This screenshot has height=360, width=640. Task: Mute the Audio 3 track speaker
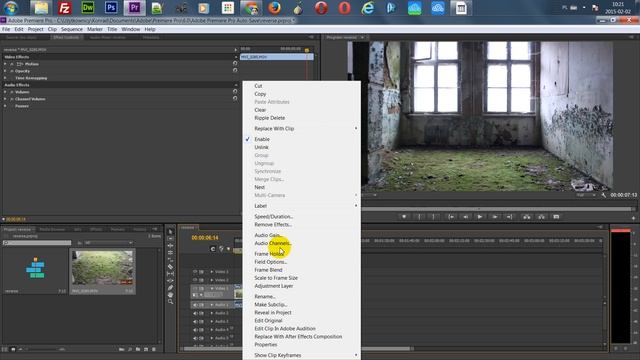(x=195, y=322)
